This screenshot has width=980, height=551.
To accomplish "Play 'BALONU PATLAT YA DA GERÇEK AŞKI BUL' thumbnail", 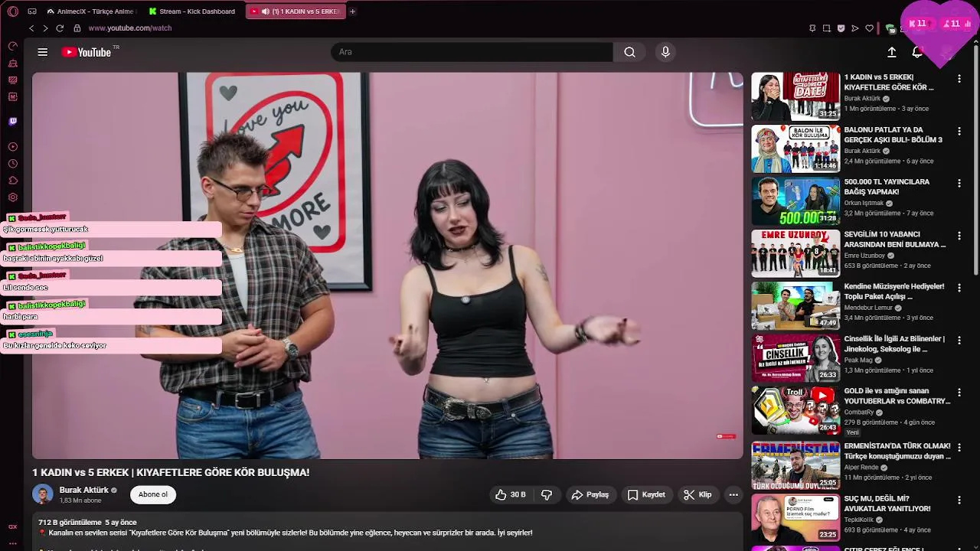I will (x=795, y=148).
